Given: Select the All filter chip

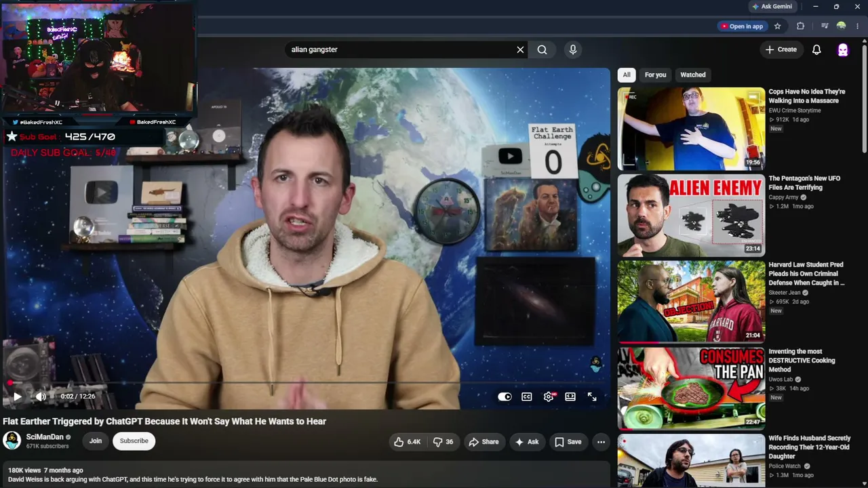Looking at the screenshot, I should click(x=627, y=75).
